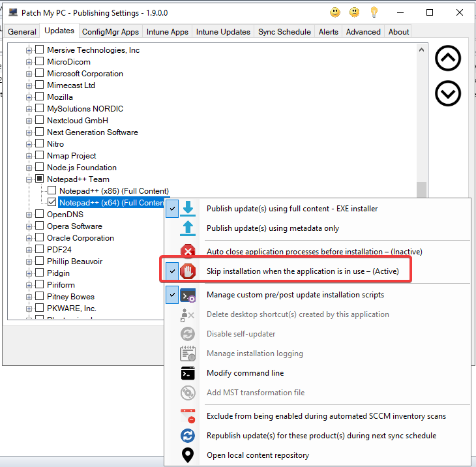Expand the Opera Software tree node
The image size is (476, 467).
pyautogui.click(x=29, y=226)
